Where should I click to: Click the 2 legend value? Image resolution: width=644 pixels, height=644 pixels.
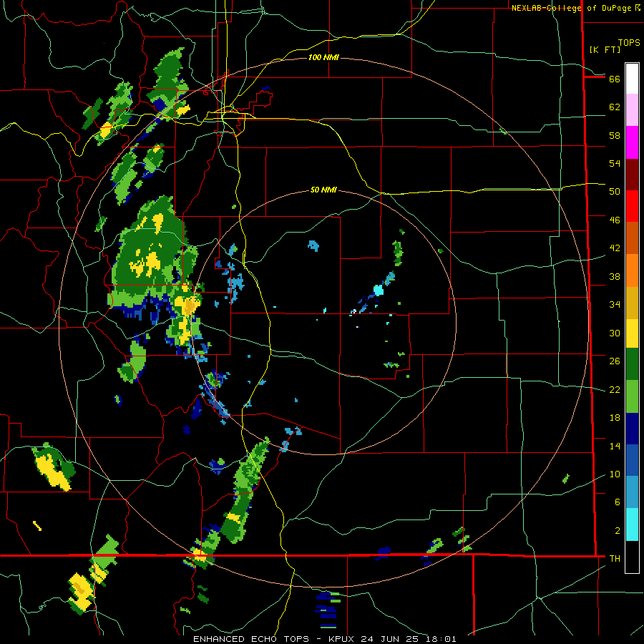(618, 531)
